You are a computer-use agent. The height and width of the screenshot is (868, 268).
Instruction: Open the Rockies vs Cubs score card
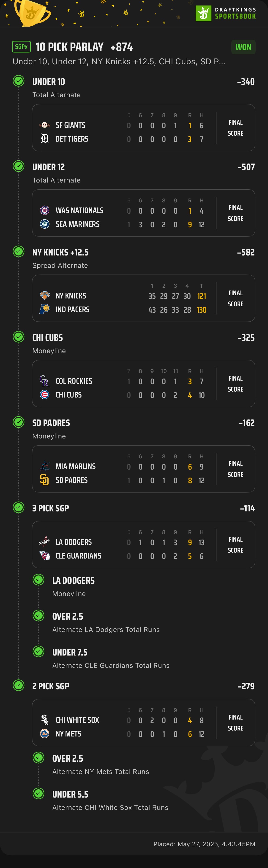pyautogui.click(x=143, y=384)
